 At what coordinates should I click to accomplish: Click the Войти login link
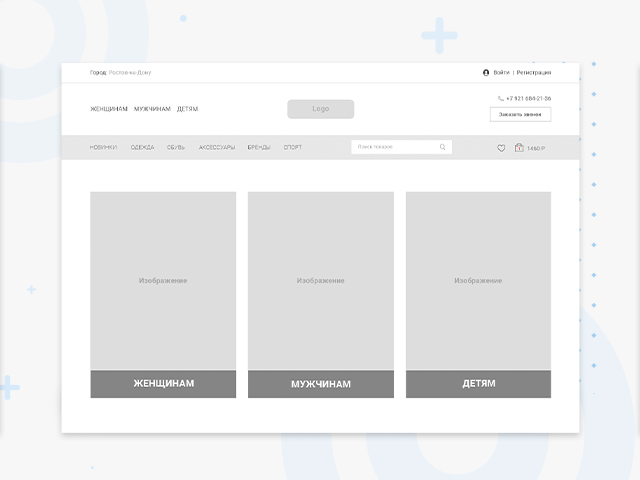[502, 73]
